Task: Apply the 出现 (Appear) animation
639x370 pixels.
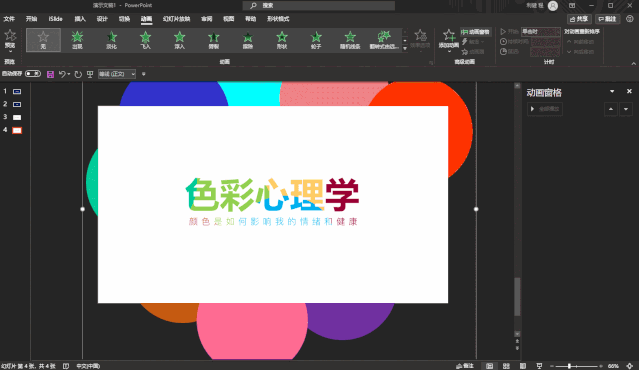Action: (x=77, y=40)
